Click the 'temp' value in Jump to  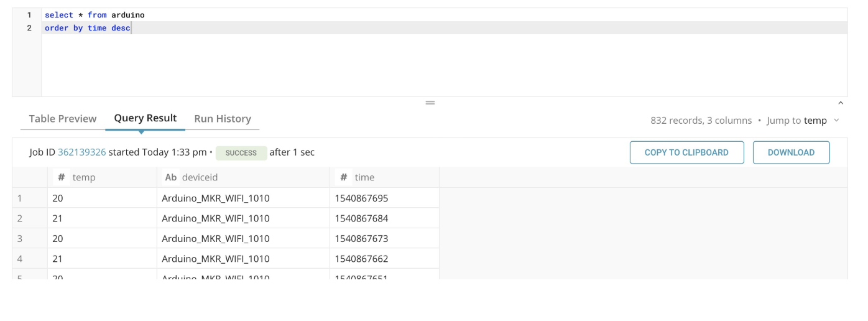[x=815, y=121]
